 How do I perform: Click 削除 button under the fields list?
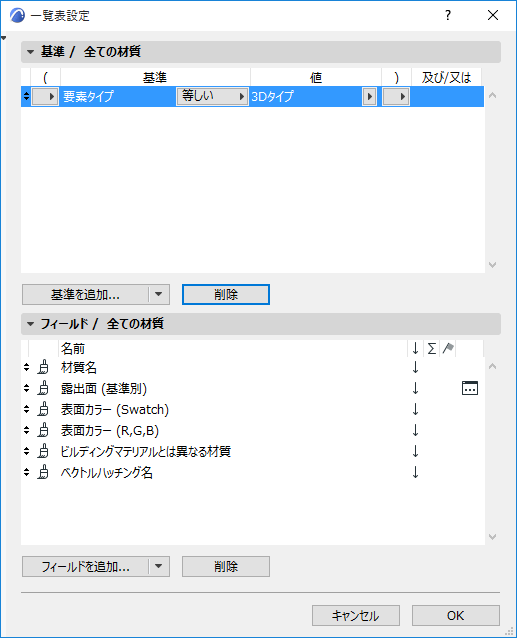pyautogui.click(x=226, y=566)
